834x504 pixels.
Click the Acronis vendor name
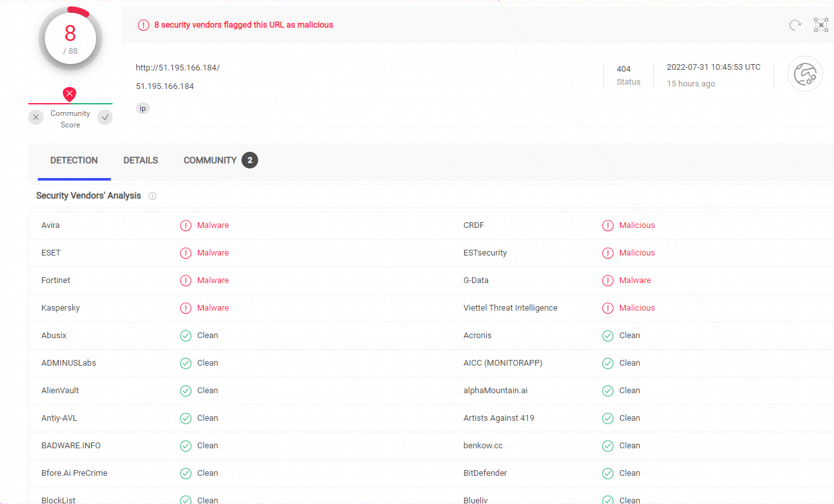click(x=478, y=336)
